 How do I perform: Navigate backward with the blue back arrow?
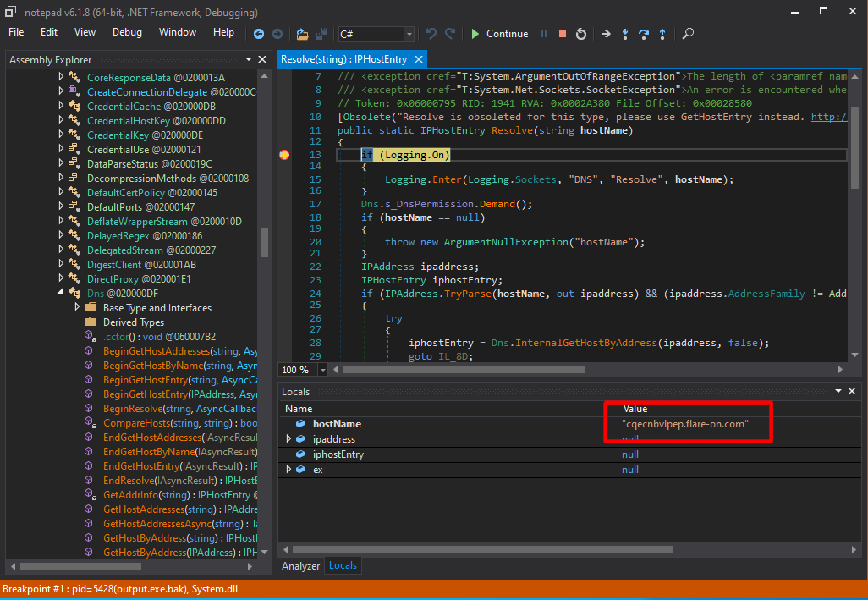(x=259, y=34)
